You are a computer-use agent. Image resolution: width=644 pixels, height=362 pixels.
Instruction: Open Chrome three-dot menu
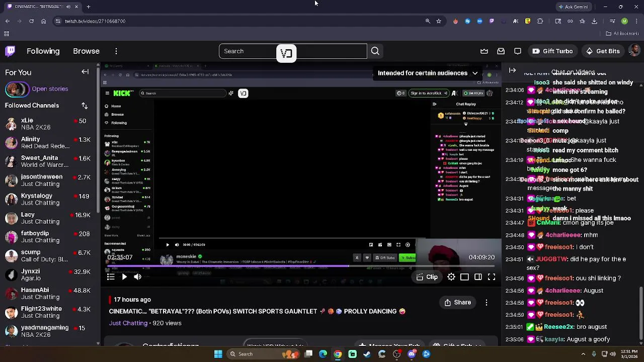[x=636, y=21]
